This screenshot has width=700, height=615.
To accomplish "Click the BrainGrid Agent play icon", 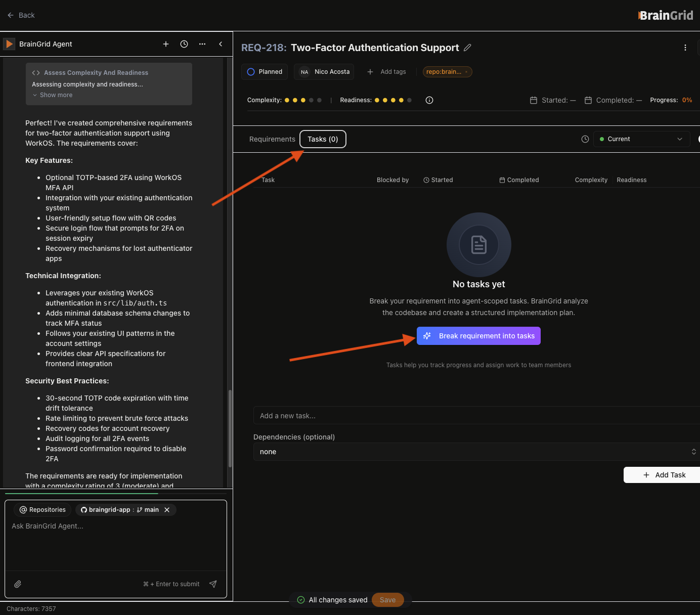I will pos(9,44).
